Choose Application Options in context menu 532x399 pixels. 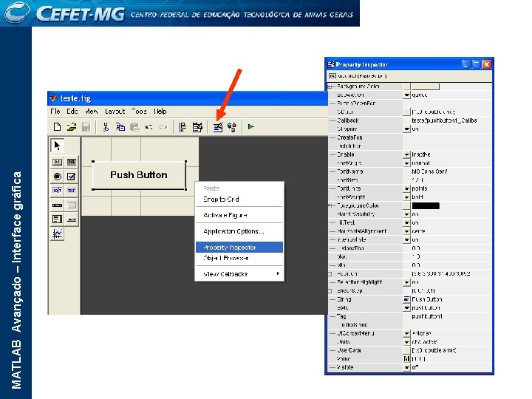(239, 231)
